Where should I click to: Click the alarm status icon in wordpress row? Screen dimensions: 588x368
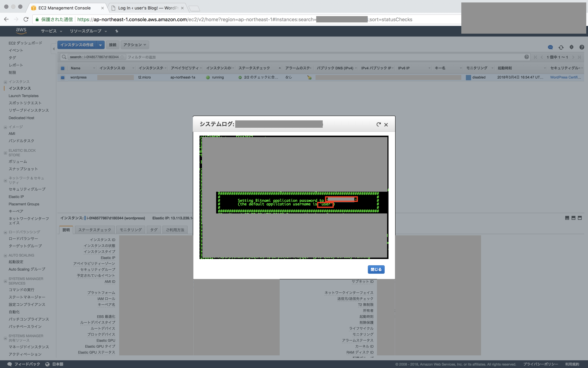pos(309,77)
